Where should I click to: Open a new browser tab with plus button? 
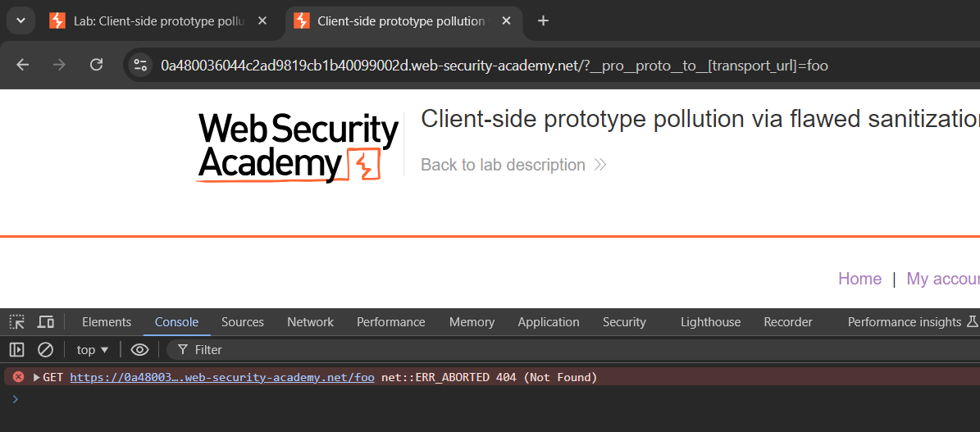pos(543,21)
